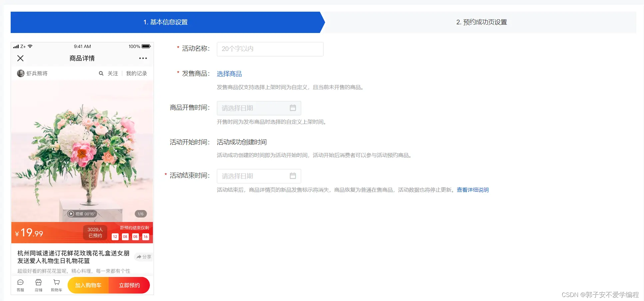Screen dimensions: 644x301
Task: Open the 查看详细说明 link
Action: 472,190
